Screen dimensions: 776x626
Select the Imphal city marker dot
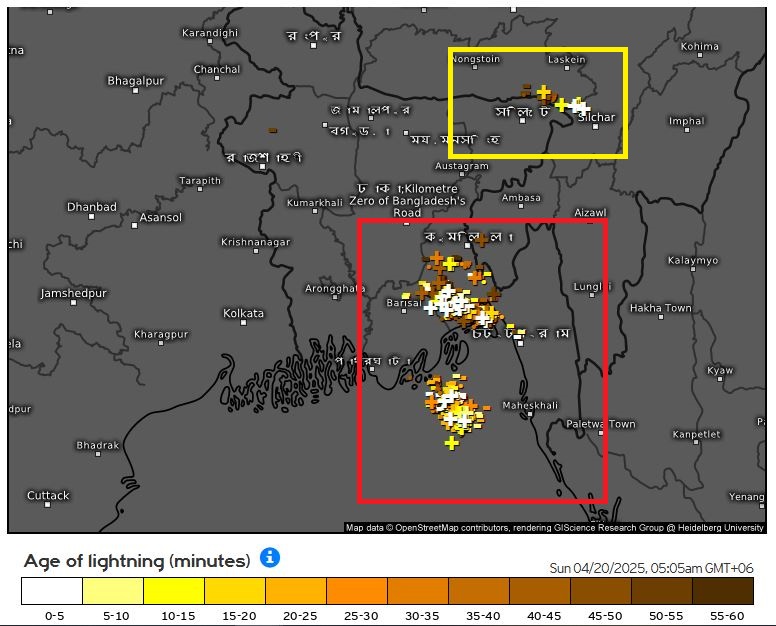(685, 132)
